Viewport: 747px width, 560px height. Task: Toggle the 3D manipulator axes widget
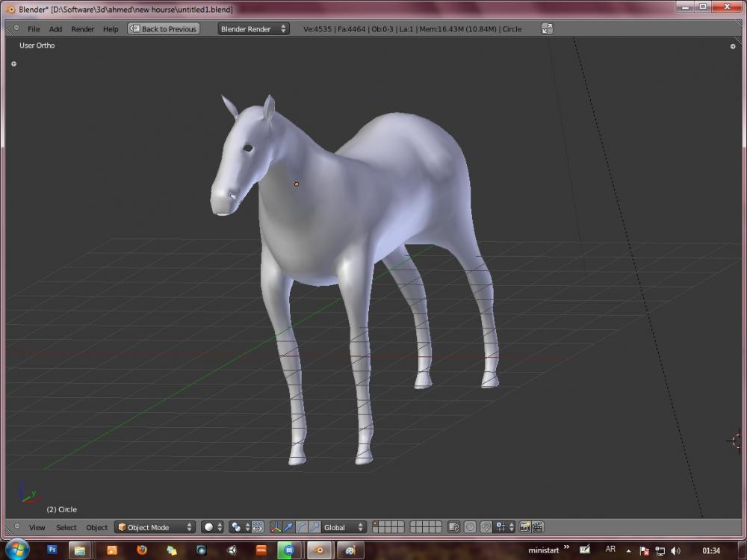[276, 527]
